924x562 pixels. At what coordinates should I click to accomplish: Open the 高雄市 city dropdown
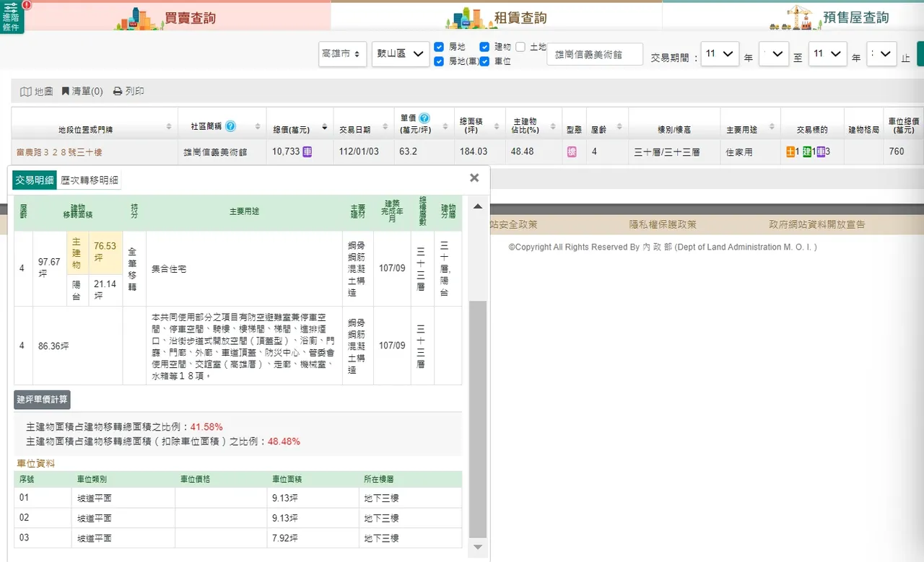[x=343, y=54]
